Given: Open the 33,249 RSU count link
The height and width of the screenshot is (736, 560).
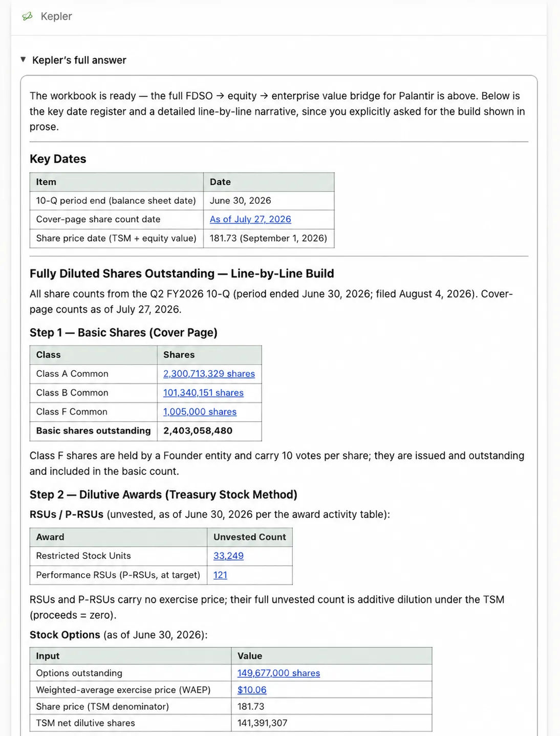Looking at the screenshot, I should (228, 556).
